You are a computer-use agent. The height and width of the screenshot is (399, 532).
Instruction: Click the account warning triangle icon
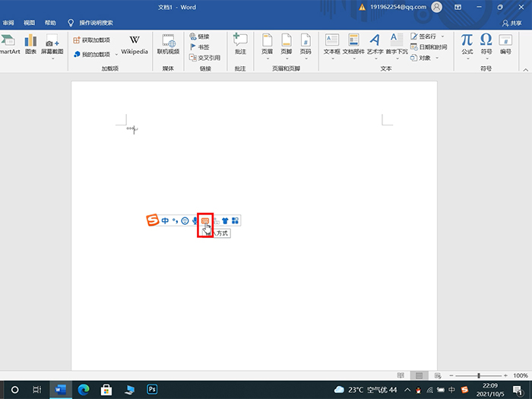tap(363, 7)
